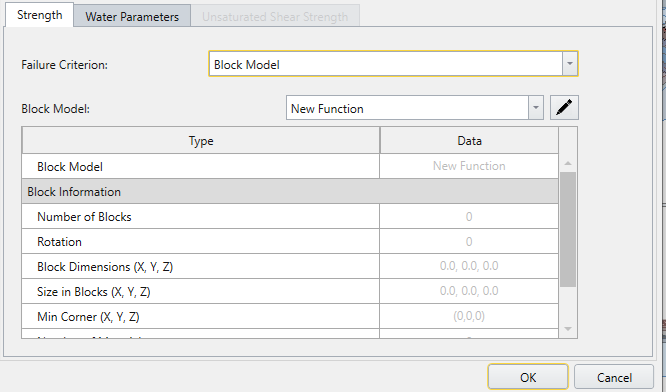Select the Number of Blocks row
Viewport: 666px width, 392px height.
(x=290, y=217)
